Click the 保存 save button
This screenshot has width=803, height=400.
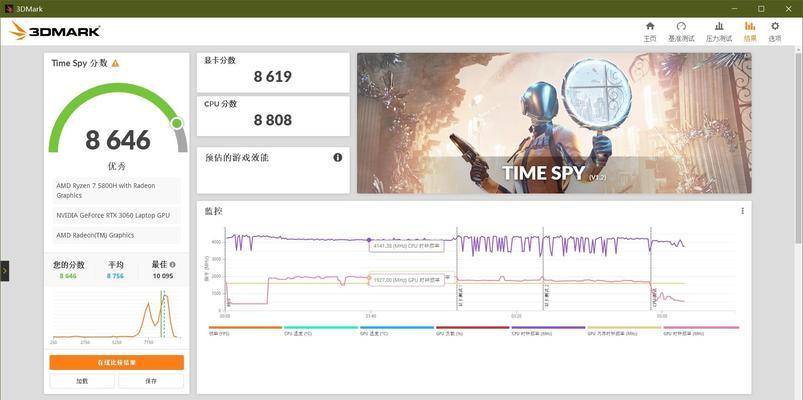tap(151, 381)
